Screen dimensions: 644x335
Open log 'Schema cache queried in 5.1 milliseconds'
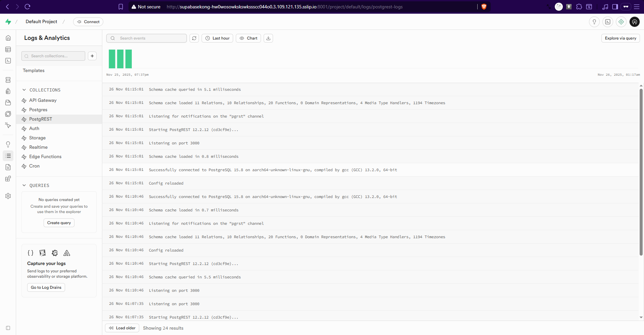[371, 89]
